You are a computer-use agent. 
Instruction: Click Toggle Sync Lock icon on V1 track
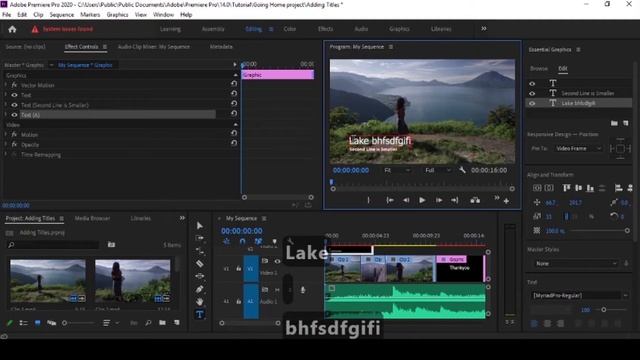(265, 260)
